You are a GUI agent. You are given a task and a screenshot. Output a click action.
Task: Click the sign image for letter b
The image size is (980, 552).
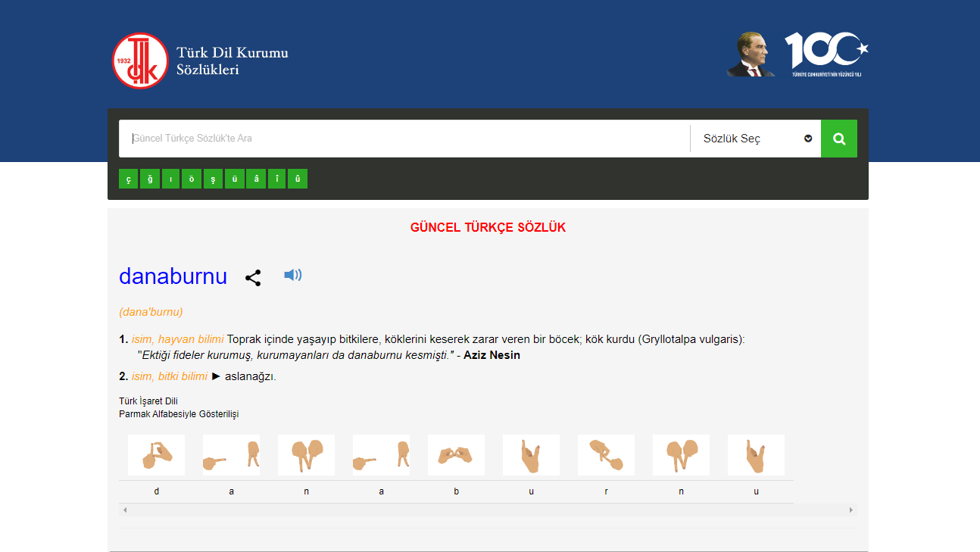(x=456, y=454)
